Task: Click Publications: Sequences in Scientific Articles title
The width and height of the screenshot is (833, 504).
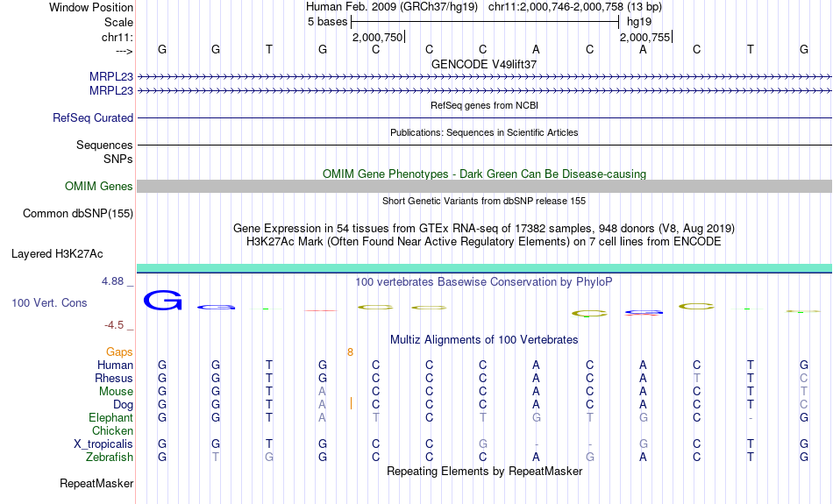Action: 484,132
